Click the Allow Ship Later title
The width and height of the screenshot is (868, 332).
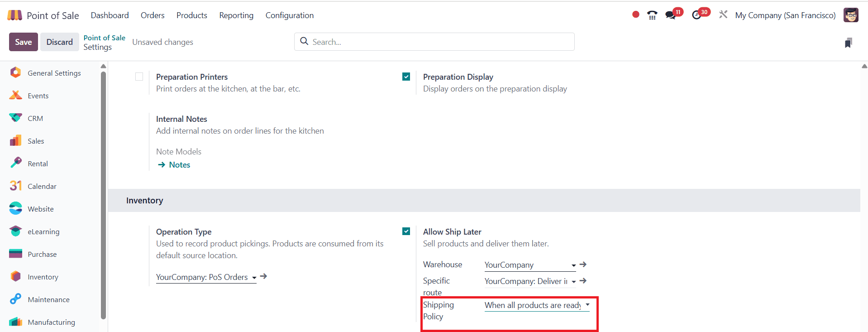click(x=452, y=232)
